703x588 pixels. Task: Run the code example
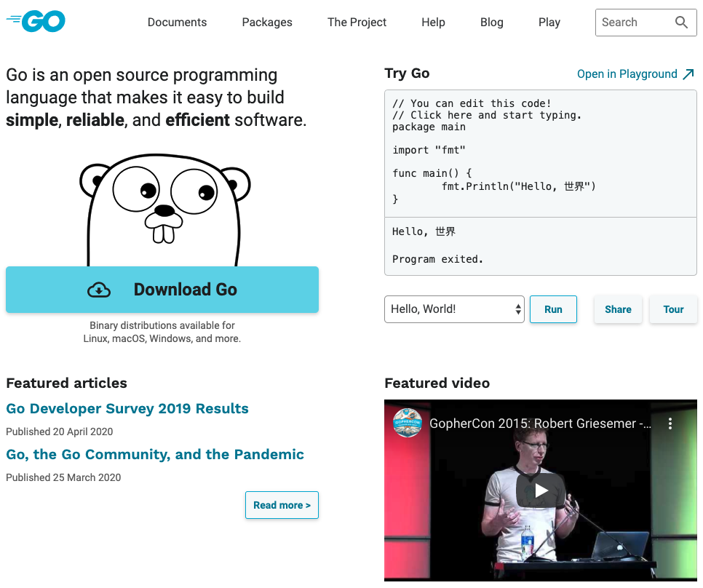point(553,309)
